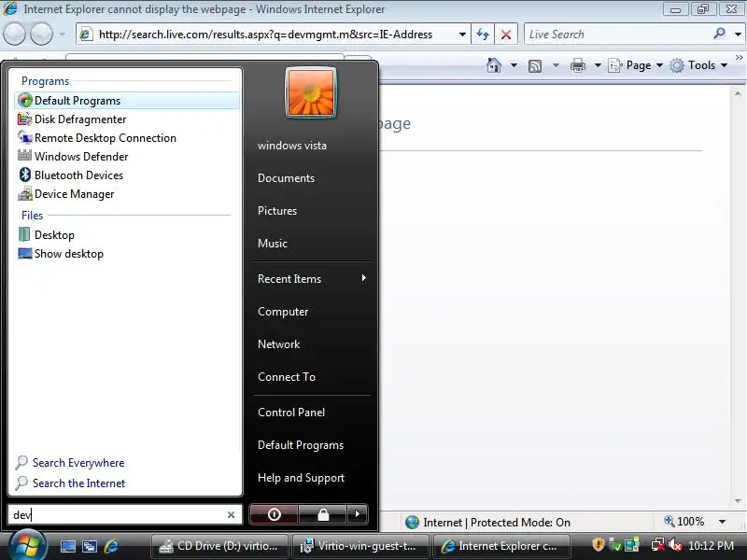Open the Tools menu

698,65
